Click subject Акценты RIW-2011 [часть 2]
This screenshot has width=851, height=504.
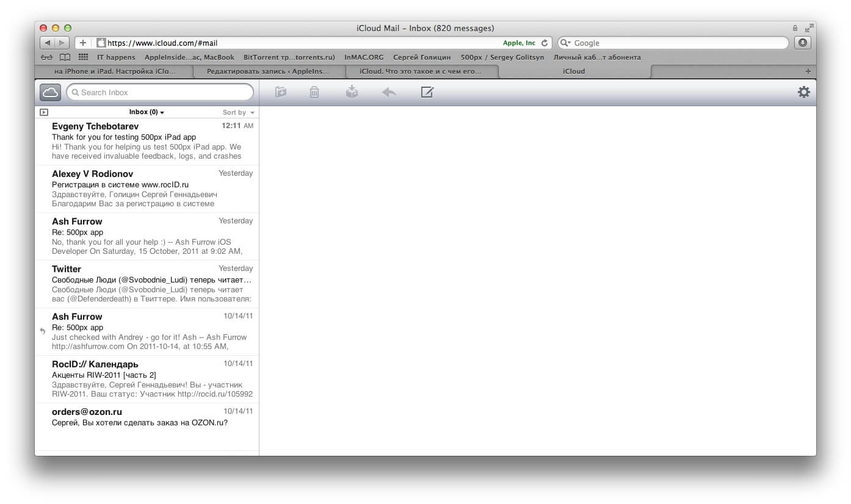[x=104, y=375]
